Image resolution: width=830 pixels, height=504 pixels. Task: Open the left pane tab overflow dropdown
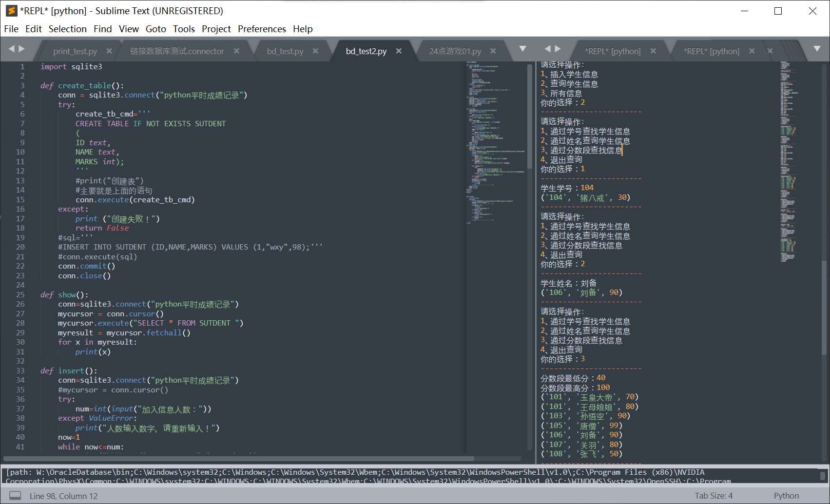click(x=522, y=49)
